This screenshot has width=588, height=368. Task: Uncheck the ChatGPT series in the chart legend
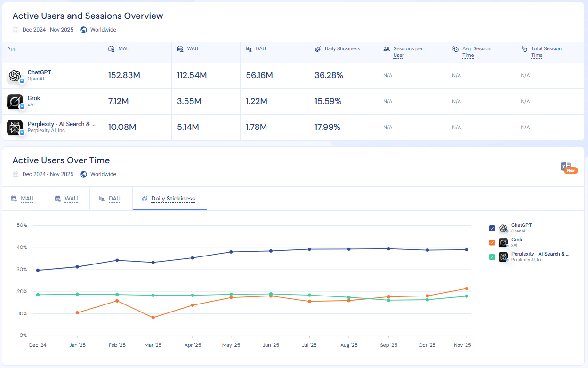click(x=492, y=228)
